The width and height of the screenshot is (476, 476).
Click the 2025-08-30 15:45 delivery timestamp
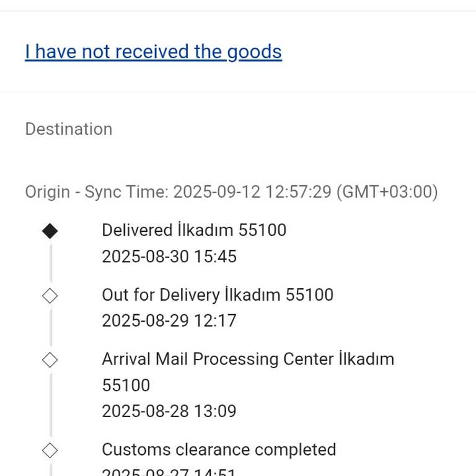pos(169,257)
